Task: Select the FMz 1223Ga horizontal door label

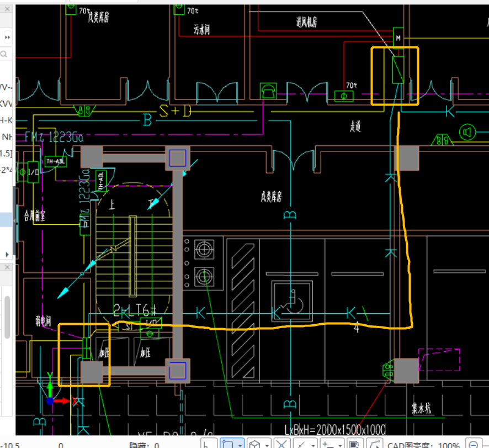Action: coord(54,137)
